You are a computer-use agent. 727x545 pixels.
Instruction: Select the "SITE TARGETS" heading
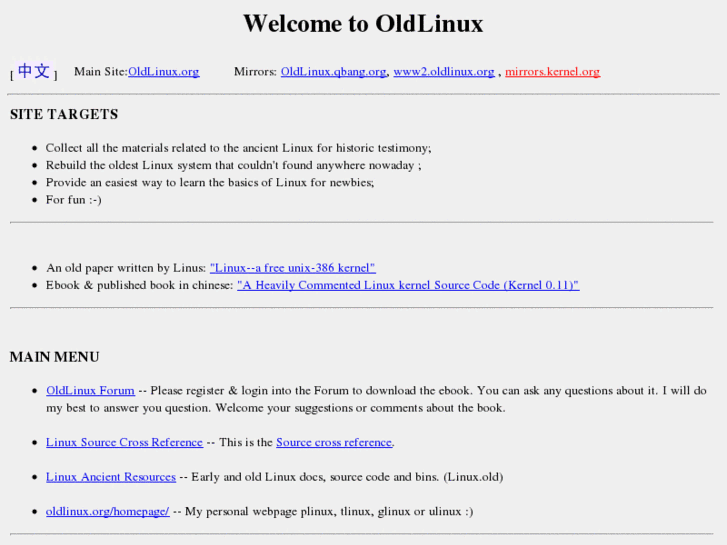coord(64,114)
